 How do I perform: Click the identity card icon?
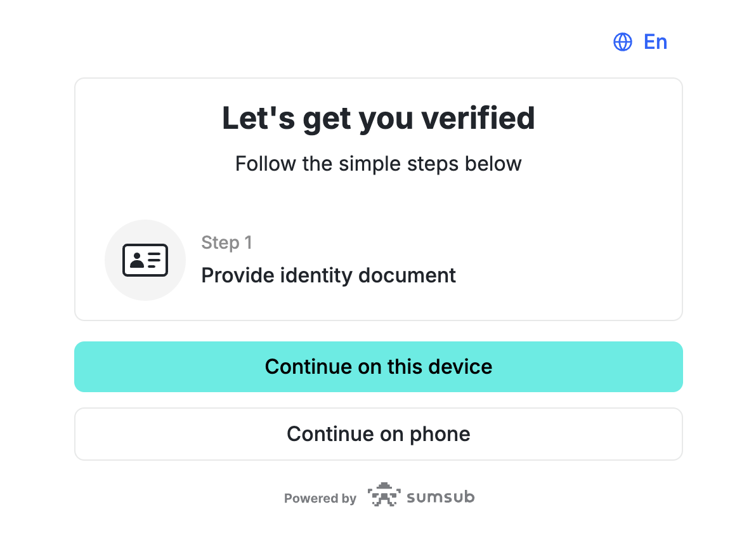(145, 260)
